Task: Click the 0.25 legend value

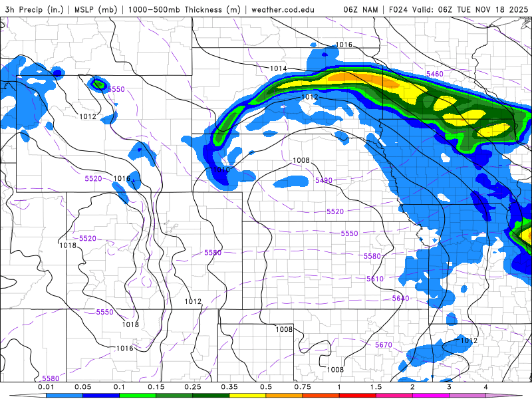Action: tap(193, 387)
